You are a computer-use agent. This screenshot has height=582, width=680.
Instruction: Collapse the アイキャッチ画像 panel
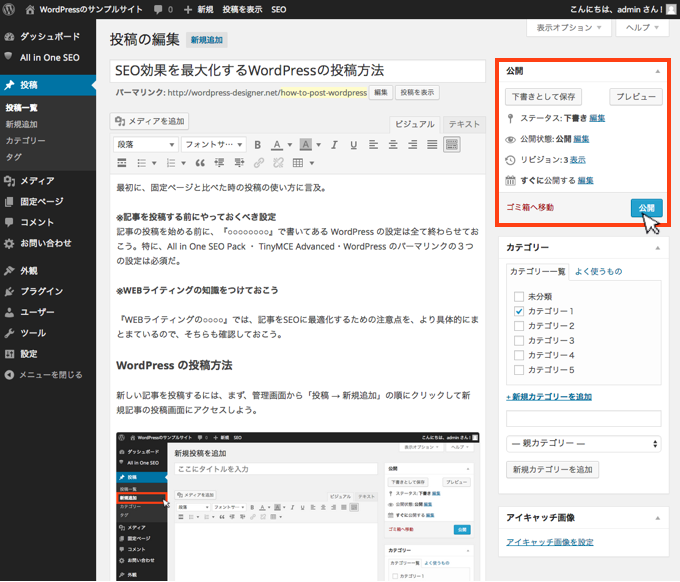pos(657,518)
